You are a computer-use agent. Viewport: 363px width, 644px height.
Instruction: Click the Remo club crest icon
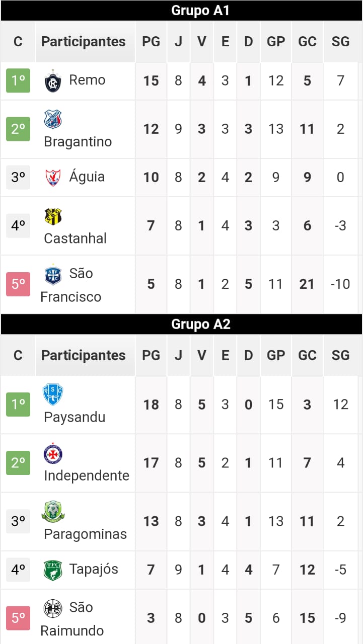[53, 80]
